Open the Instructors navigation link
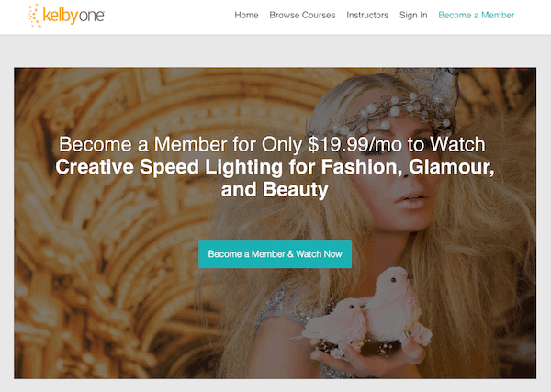551x392 pixels. tap(367, 15)
